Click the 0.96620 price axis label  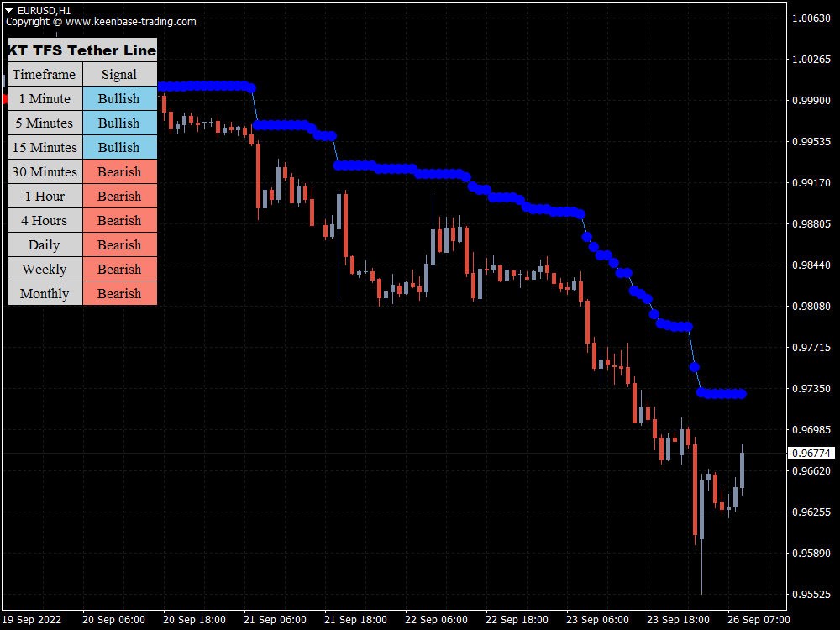(x=811, y=471)
